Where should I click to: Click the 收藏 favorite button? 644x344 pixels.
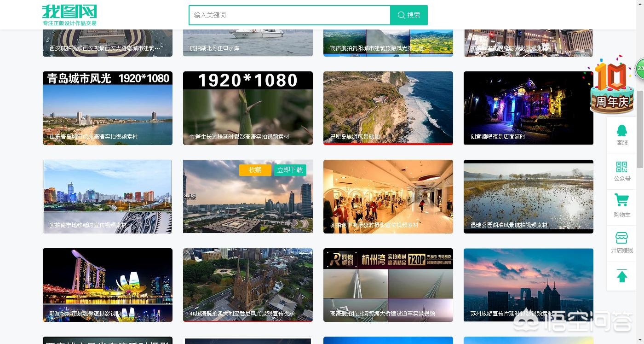[255, 170]
